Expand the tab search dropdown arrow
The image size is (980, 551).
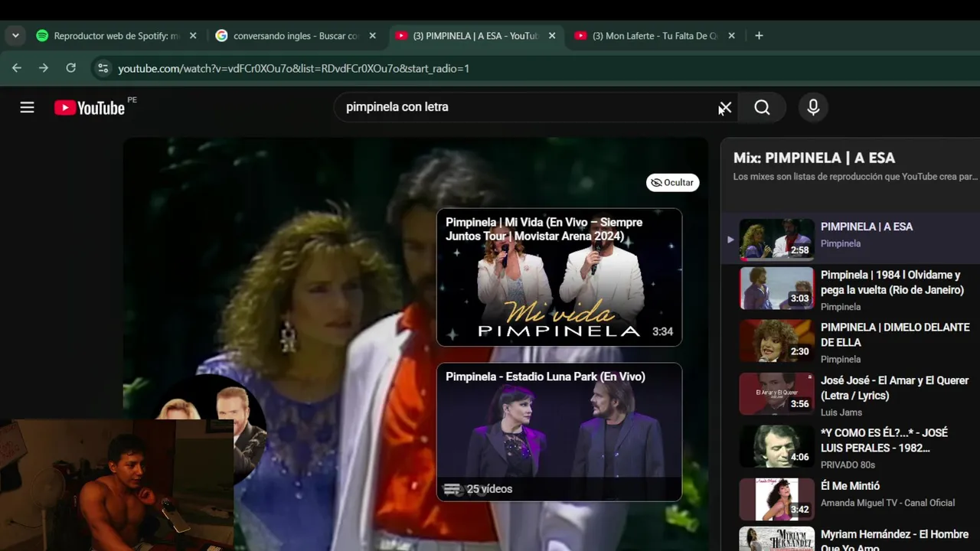pos(15,35)
